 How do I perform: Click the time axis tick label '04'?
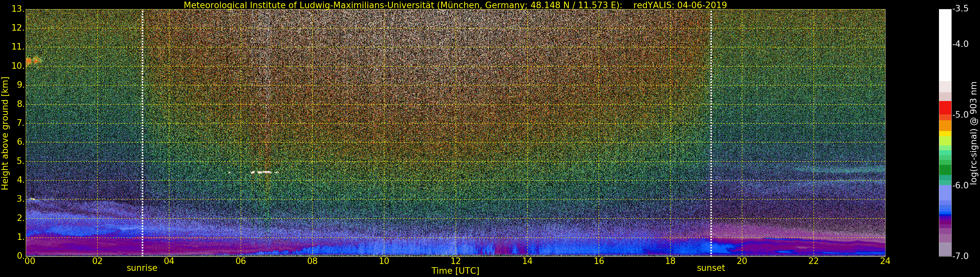coord(169,261)
